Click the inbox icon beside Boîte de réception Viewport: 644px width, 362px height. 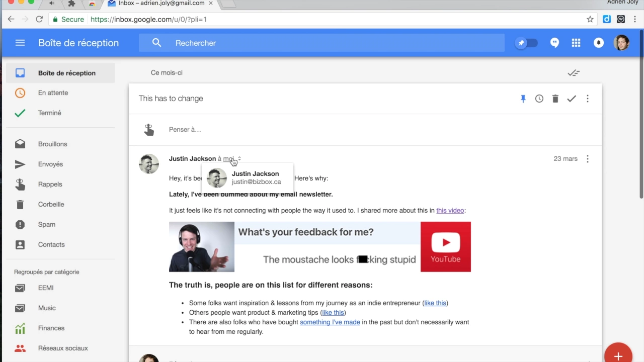(x=20, y=73)
